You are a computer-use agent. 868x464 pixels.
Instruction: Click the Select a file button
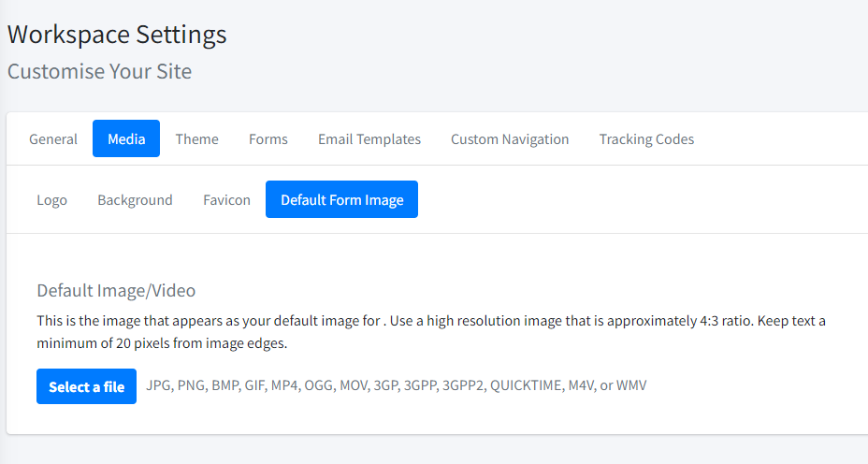coord(86,386)
